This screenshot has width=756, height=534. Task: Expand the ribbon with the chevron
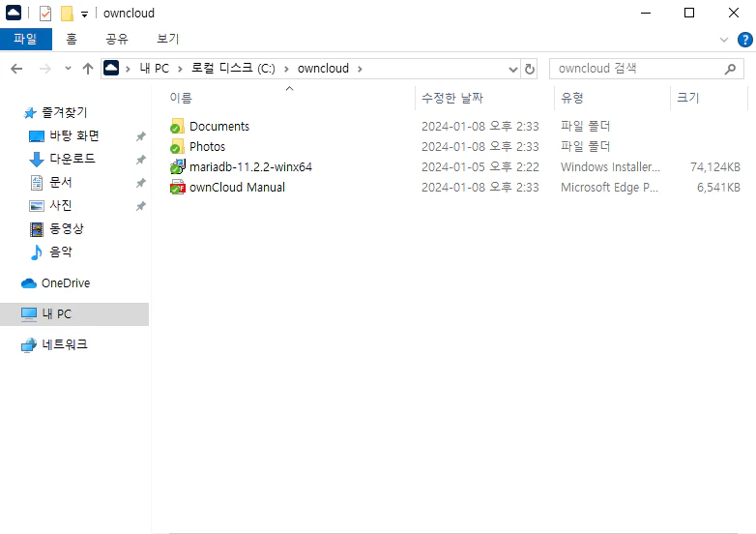coord(724,40)
